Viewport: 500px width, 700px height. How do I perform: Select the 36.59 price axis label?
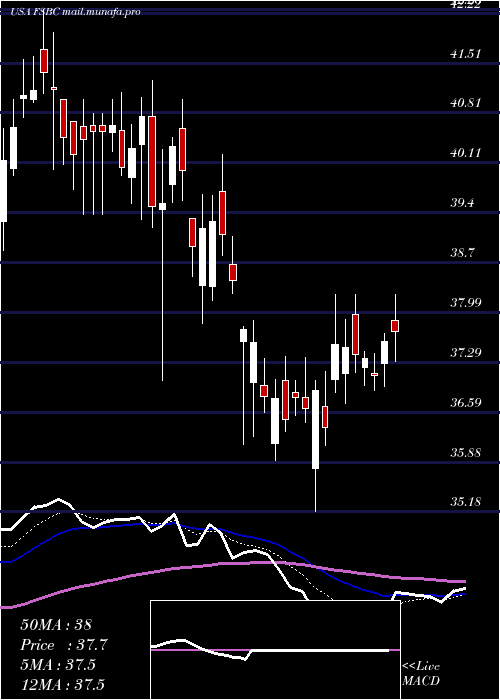(466, 403)
